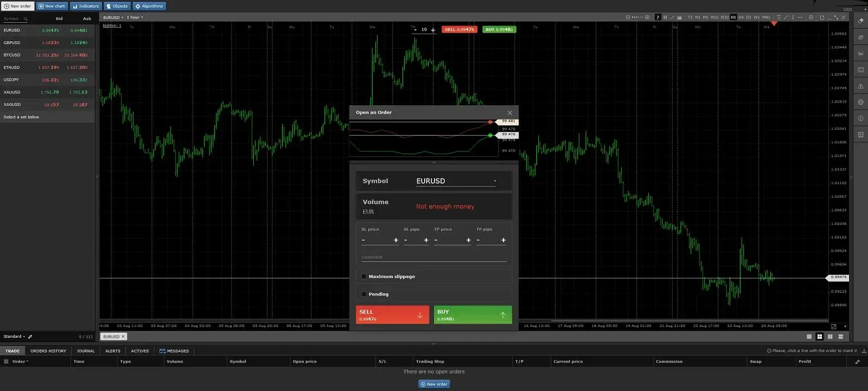Image resolution: width=868 pixels, height=391 pixels.
Task: Click the chart zoom level dots slider
Action: (637, 17)
